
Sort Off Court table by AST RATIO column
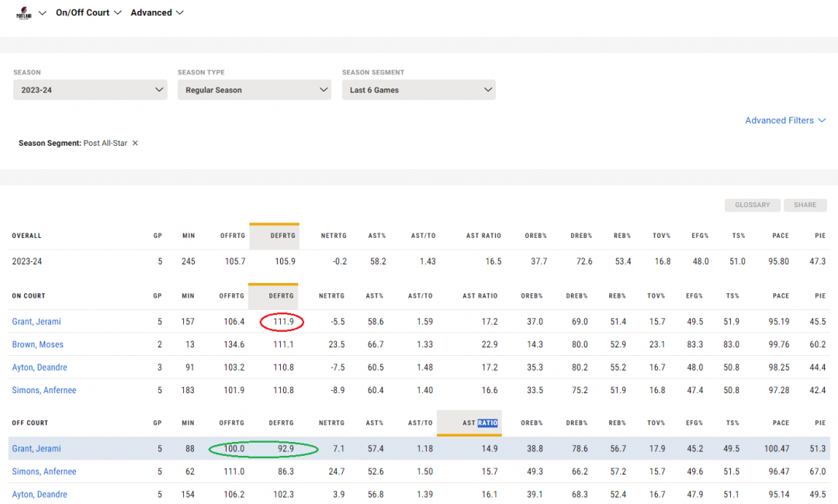(480, 423)
